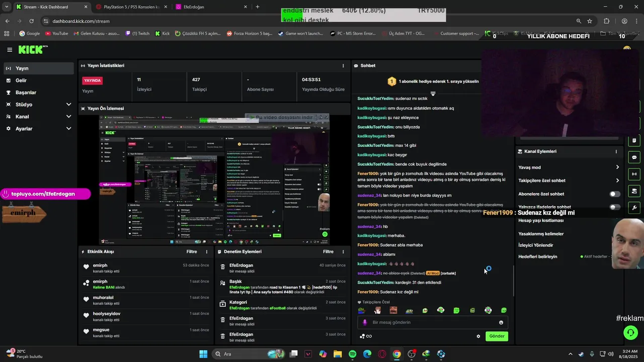Image resolution: width=644 pixels, height=362 pixels.
Task: Open İzleyici Yönlendir option
Action: [536, 245]
